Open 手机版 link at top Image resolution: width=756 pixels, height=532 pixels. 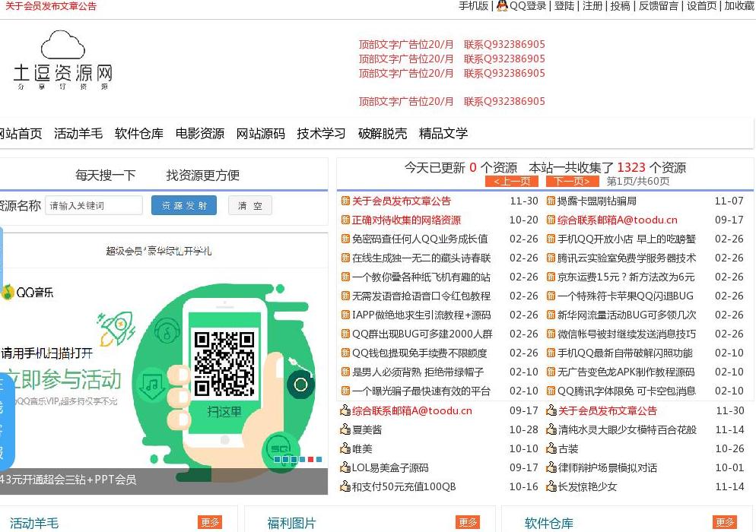(x=473, y=6)
